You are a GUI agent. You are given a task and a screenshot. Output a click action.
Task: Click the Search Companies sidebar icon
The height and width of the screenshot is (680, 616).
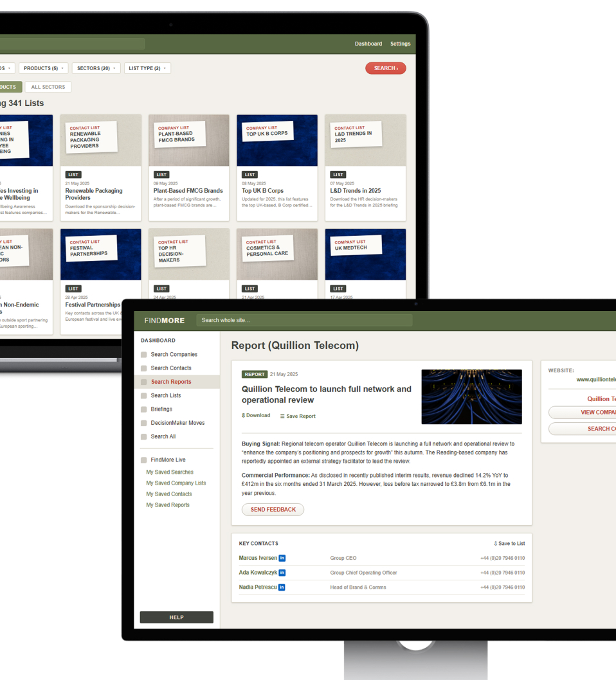click(143, 355)
